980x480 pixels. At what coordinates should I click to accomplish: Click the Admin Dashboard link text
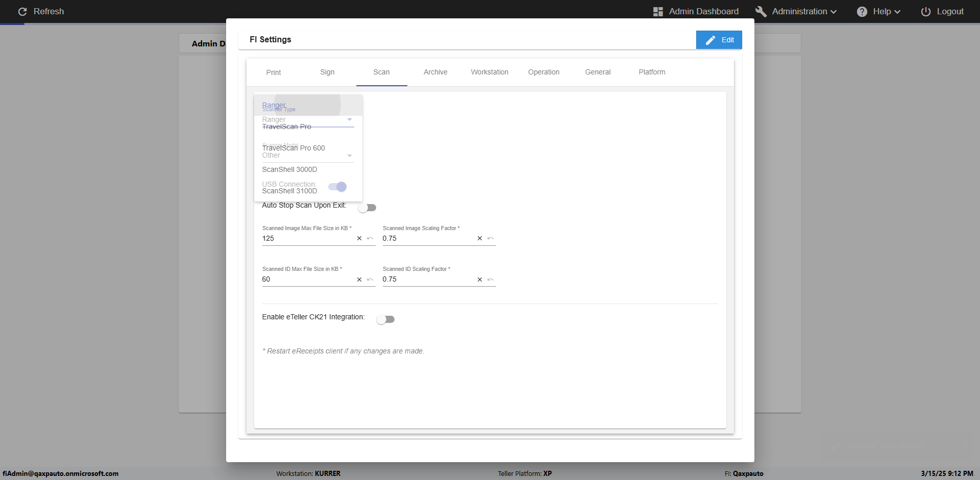click(704, 11)
